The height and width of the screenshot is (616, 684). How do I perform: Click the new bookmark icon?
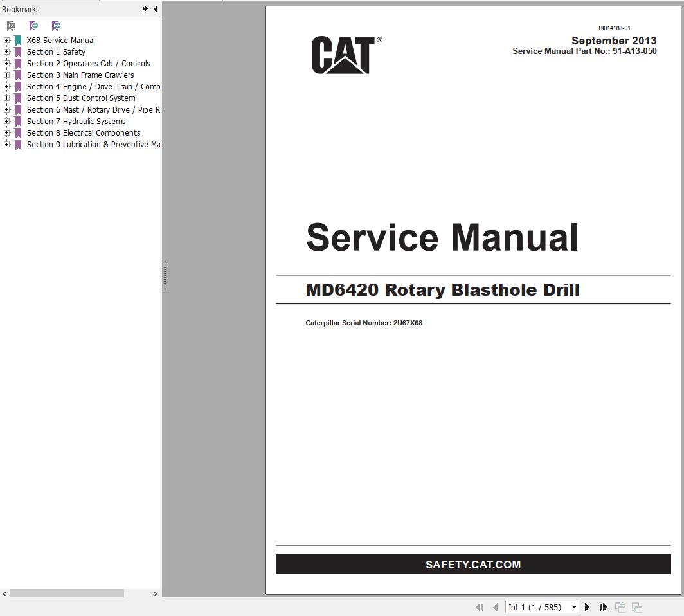tap(33, 26)
